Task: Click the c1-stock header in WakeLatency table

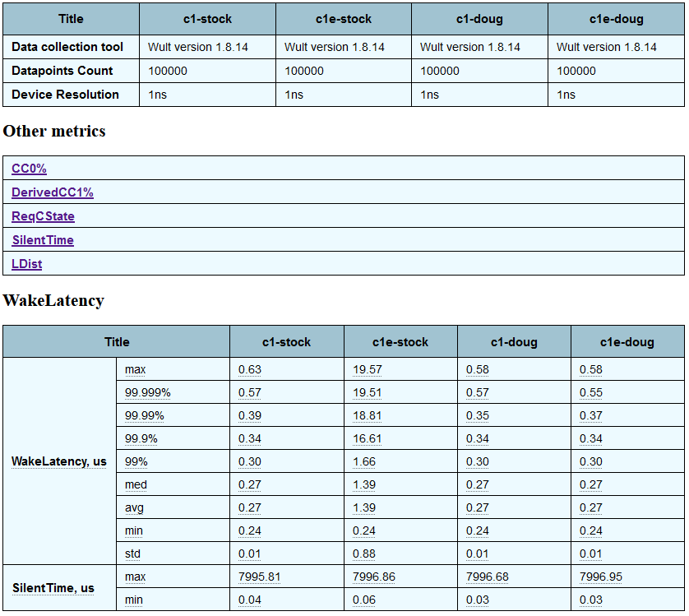Action: pos(286,342)
